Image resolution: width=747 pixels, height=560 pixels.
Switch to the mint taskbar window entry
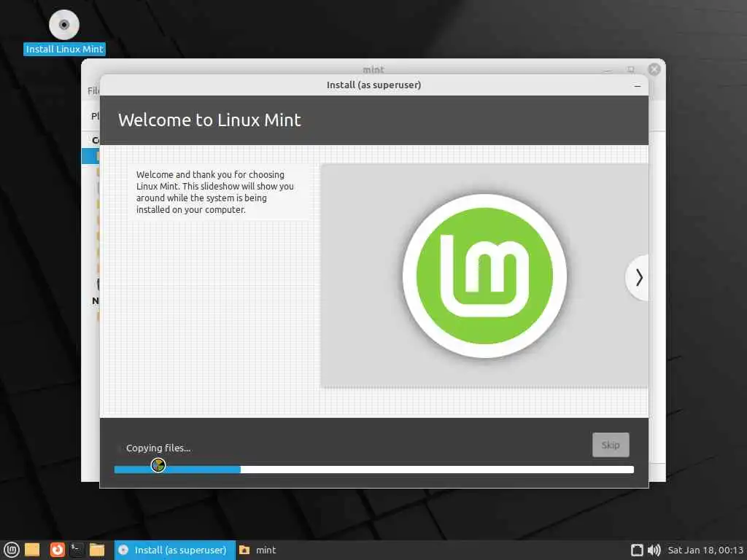[258, 550]
